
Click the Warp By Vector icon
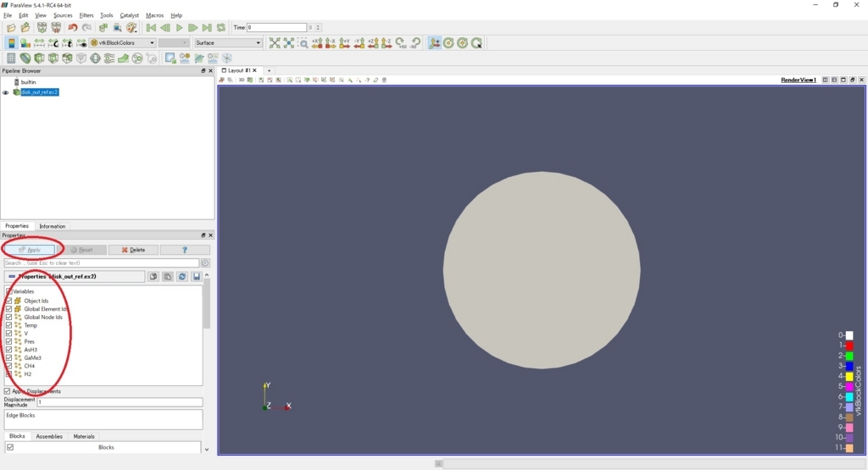tap(124, 58)
